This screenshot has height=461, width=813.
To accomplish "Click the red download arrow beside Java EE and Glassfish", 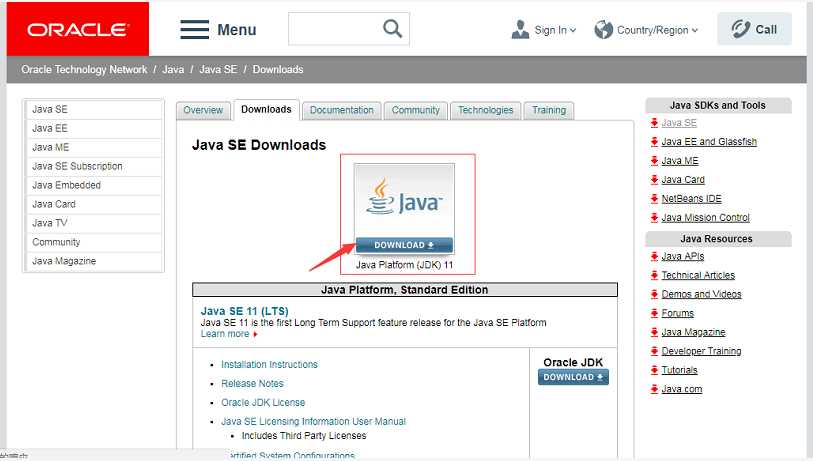I will click(654, 142).
